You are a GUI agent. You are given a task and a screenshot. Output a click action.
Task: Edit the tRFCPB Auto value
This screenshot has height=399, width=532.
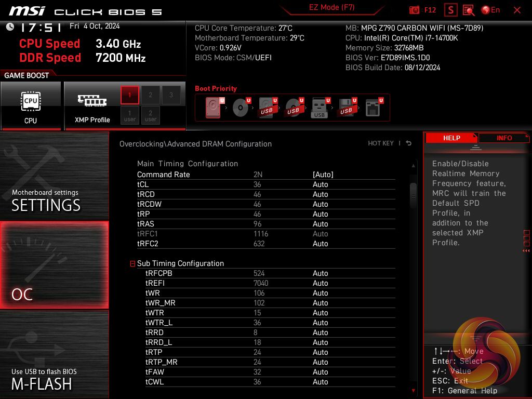point(320,273)
